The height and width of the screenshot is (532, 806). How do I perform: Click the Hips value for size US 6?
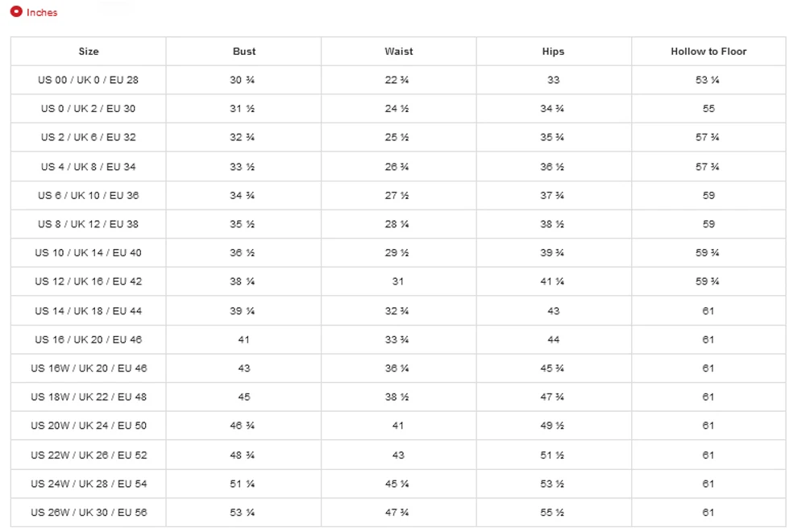[552, 196]
